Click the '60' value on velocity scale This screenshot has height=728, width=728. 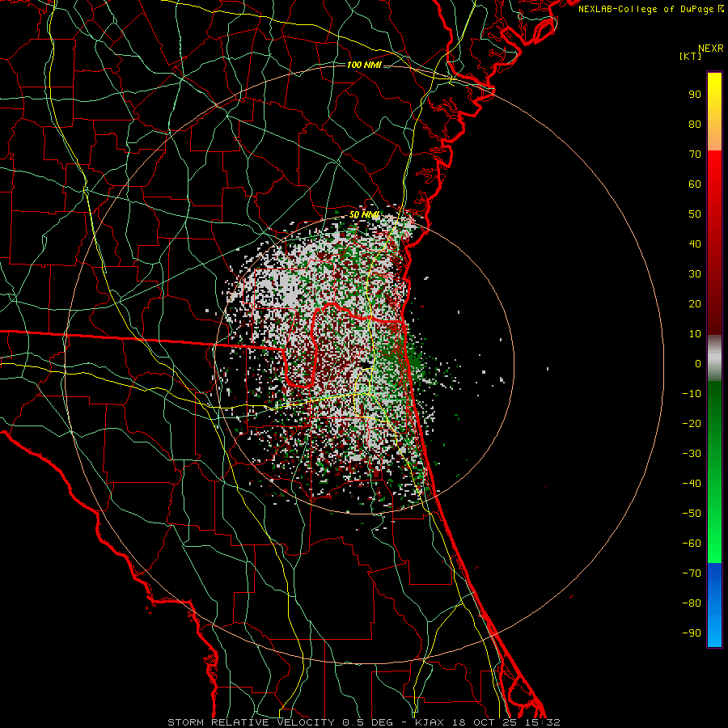pos(695,184)
